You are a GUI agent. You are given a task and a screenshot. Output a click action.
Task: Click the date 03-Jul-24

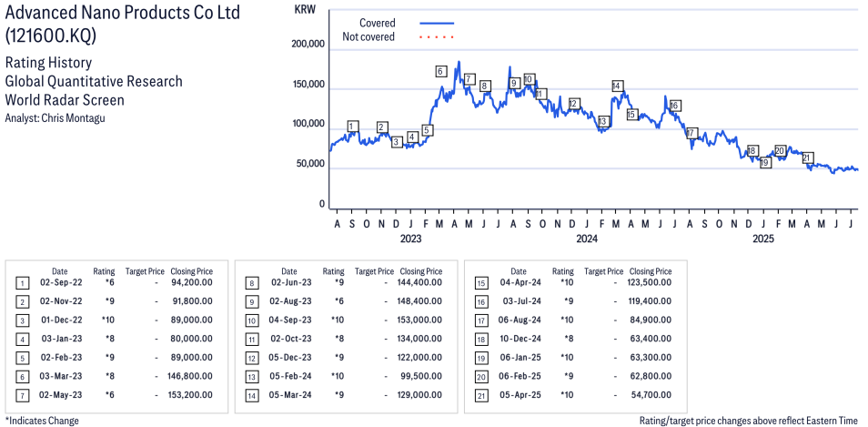pyautogui.click(x=520, y=301)
